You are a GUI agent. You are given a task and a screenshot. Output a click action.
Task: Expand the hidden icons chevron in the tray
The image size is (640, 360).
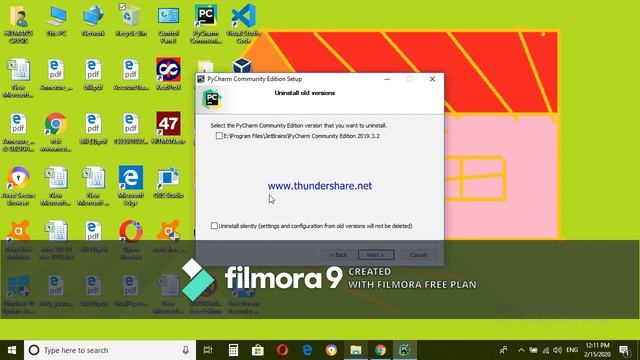pyautogui.click(x=521, y=350)
